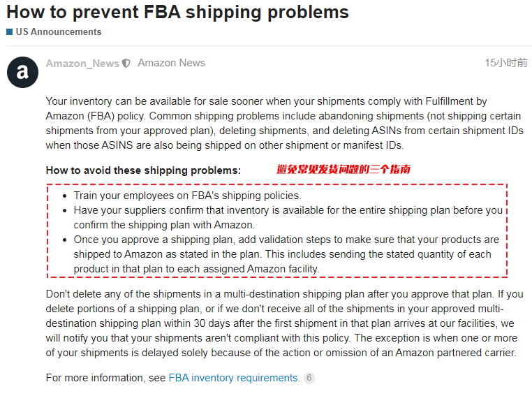Follow the FBA inventory requirements link

[x=235, y=378]
